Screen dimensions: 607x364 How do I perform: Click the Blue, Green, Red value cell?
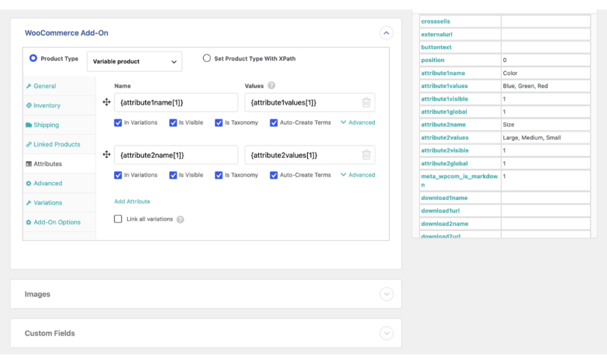pyautogui.click(x=546, y=86)
